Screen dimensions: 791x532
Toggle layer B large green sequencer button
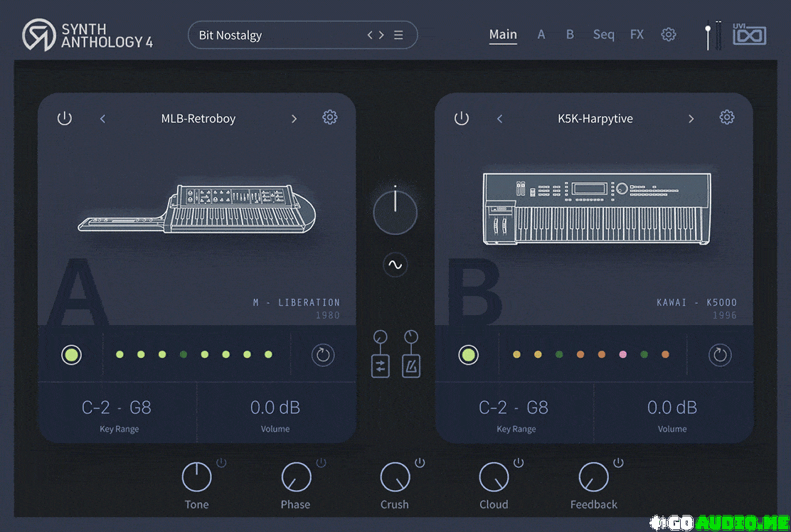pos(468,354)
